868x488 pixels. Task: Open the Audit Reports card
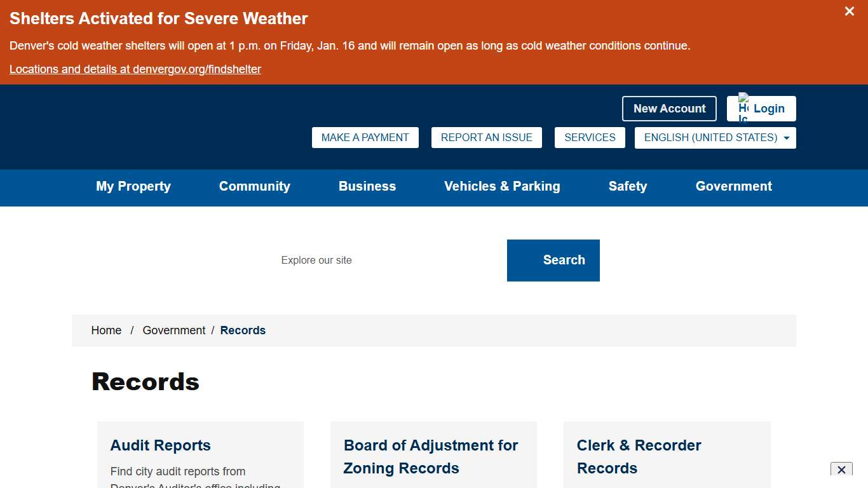[161, 445]
